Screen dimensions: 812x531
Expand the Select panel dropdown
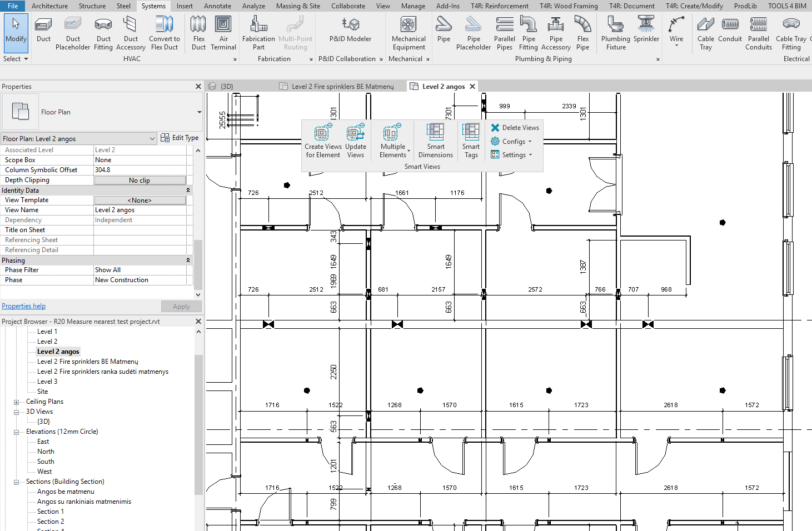coord(16,59)
